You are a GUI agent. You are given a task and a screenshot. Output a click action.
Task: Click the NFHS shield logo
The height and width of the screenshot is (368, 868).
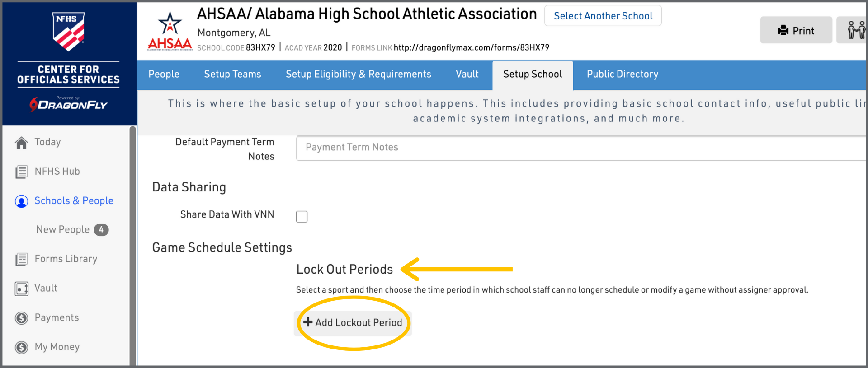[x=69, y=32]
